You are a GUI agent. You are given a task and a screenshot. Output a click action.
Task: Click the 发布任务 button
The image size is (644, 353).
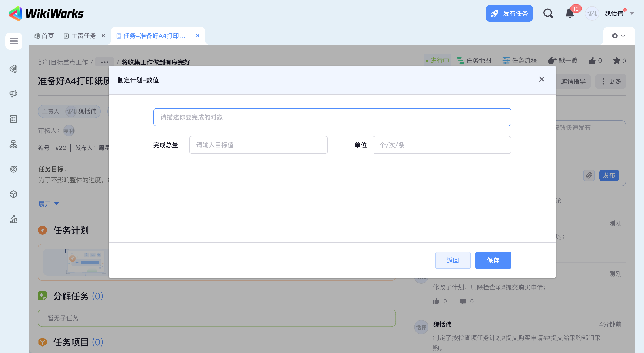pyautogui.click(x=509, y=13)
